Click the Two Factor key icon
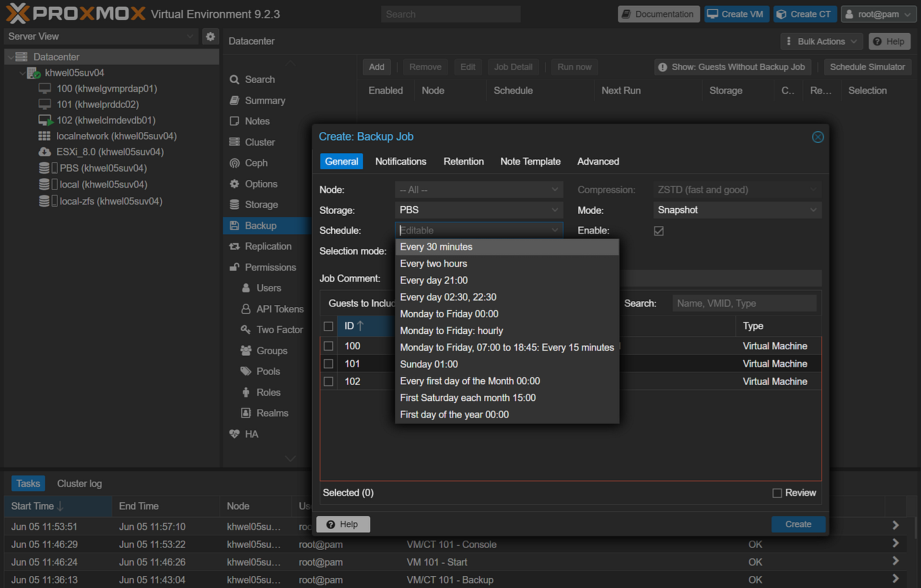Viewport: 921px width, 588px height. click(x=246, y=330)
